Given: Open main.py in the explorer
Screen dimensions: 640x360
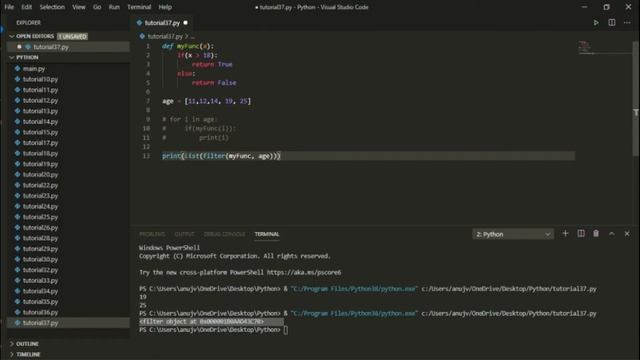Looking at the screenshot, I should point(69,69).
